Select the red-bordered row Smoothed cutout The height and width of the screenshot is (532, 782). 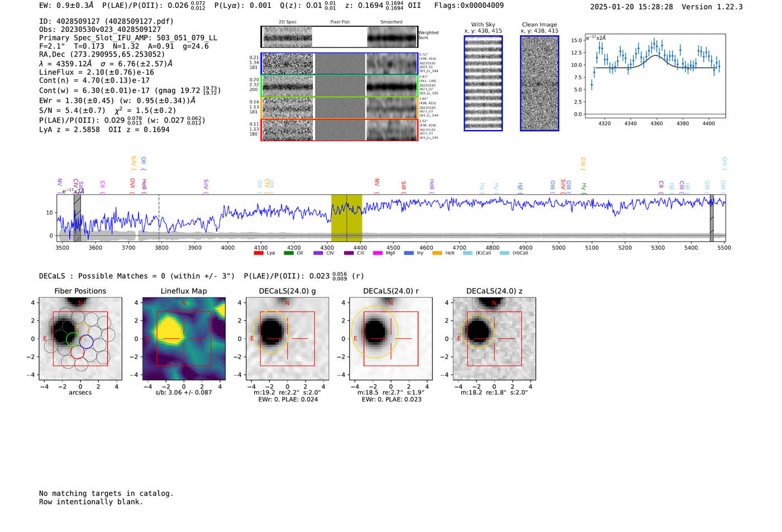[x=392, y=130]
